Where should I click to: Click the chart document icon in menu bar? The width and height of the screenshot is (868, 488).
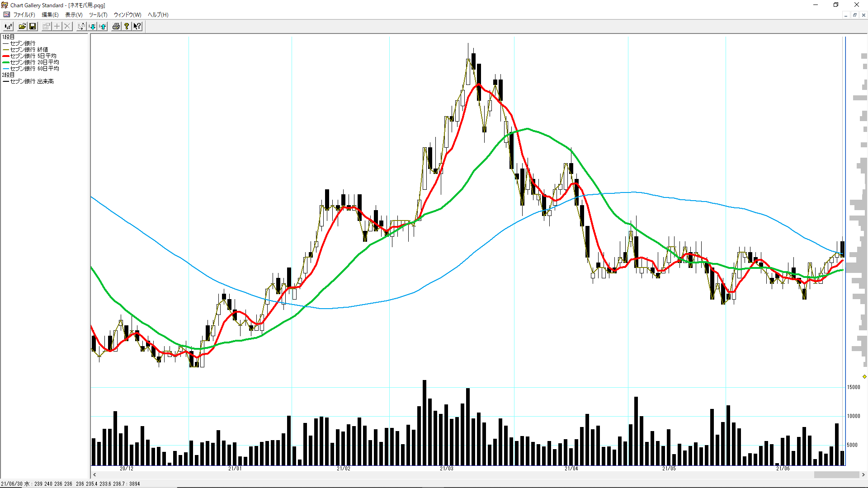(x=6, y=14)
